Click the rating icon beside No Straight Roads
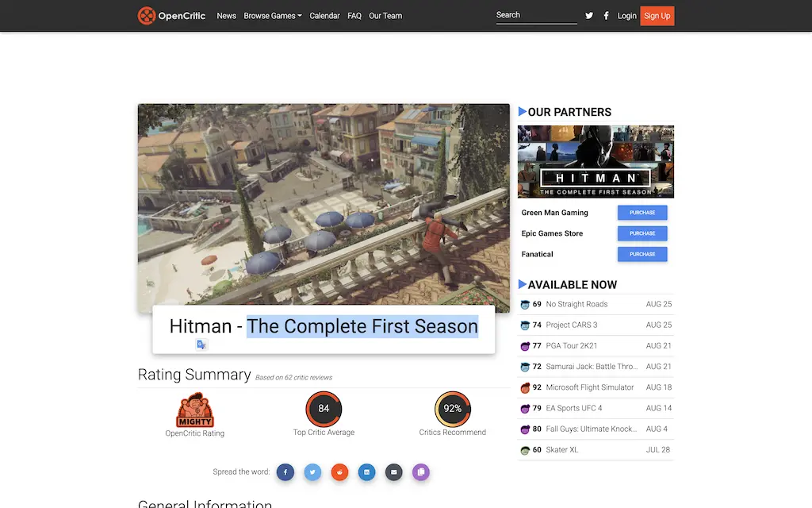 point(525,305)
